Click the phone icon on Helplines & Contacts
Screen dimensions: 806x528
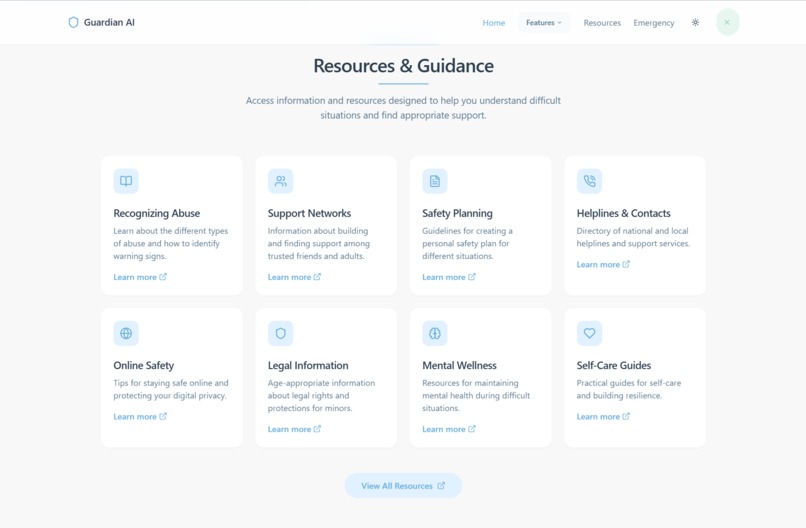(590, 181)
